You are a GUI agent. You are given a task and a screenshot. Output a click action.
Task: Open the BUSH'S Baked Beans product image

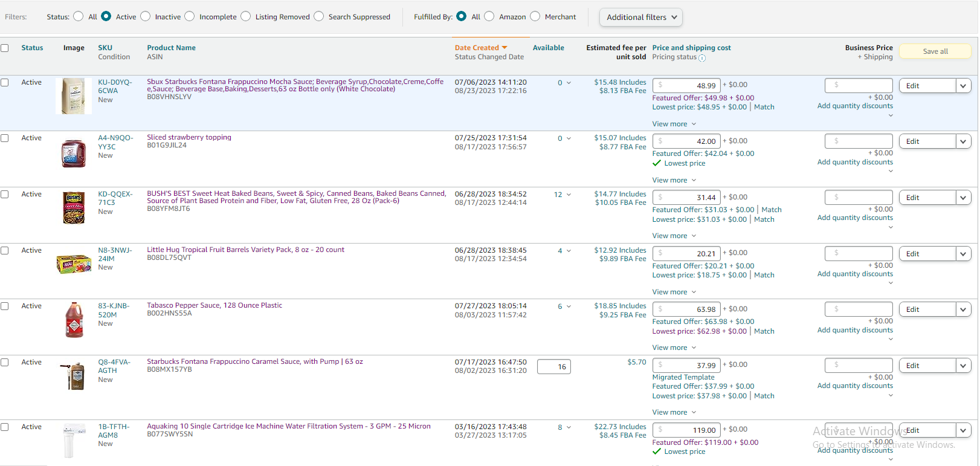coord(74,207)
